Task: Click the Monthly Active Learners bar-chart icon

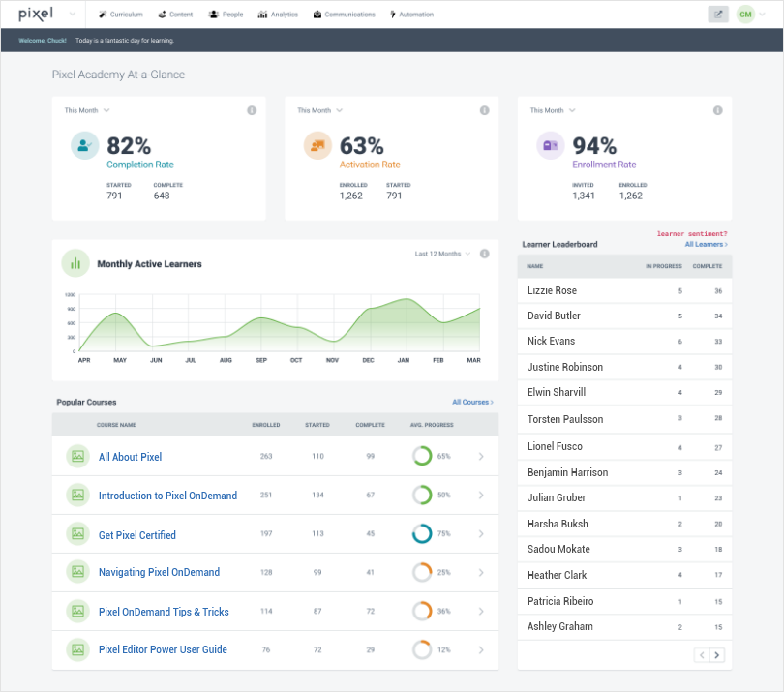Action: pyautogui.click(x=75, y=263)
